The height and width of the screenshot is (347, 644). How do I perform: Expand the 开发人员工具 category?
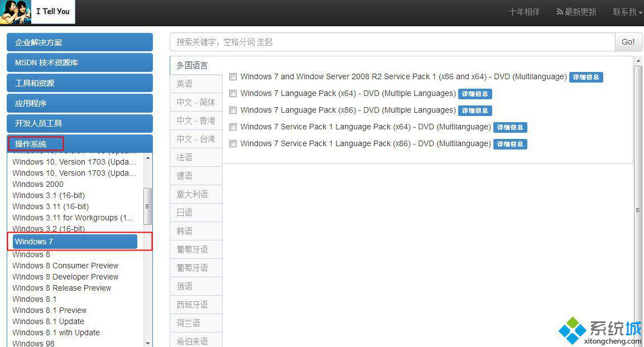tap(79, 123)
